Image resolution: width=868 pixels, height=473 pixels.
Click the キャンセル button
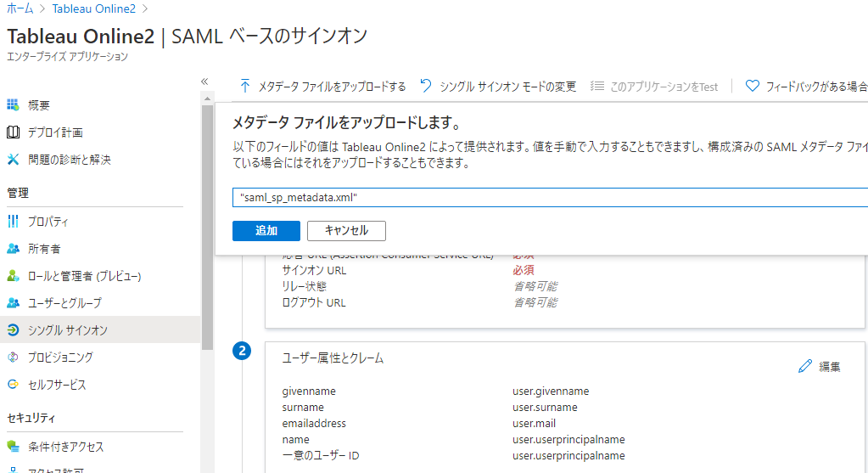[346, 230]
